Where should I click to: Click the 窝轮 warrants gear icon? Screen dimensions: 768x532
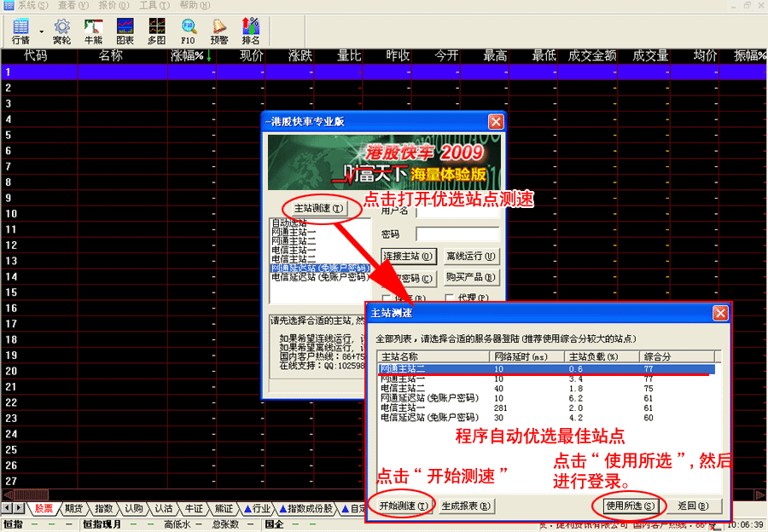[x=62, y=31]
